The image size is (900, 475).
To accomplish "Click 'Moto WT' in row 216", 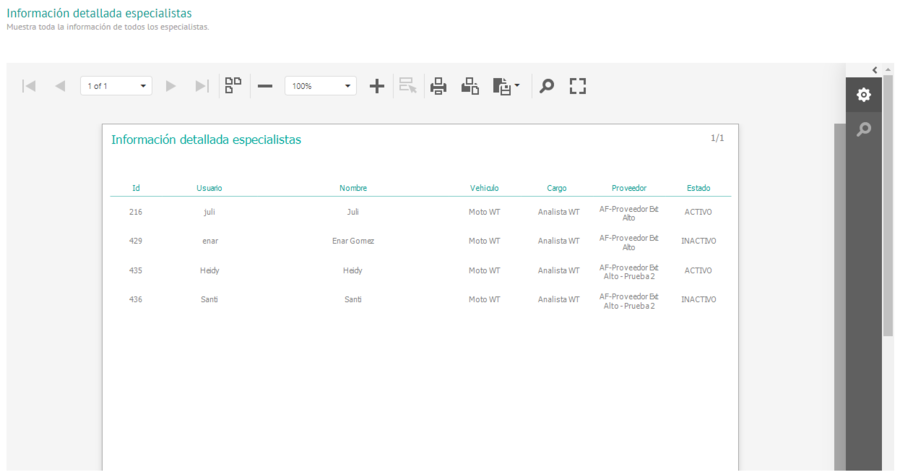I will point(484,212).
